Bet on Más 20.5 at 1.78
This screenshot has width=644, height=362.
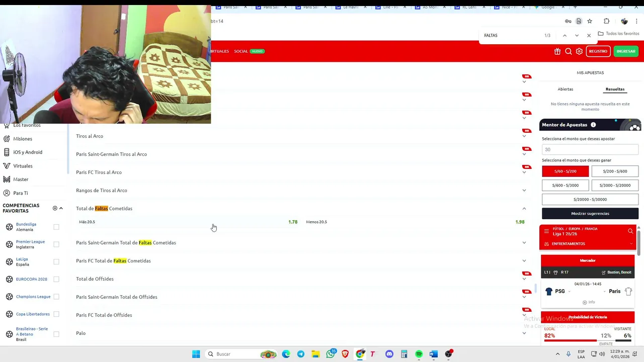pos(188,222)
